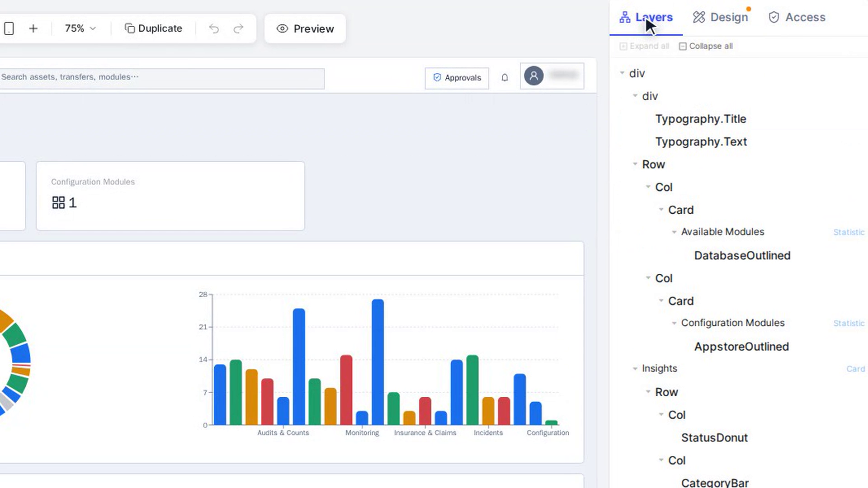868x488 pixels.
Task: Select DatabaseOutlined layer
Action: [x=742, y=255]
